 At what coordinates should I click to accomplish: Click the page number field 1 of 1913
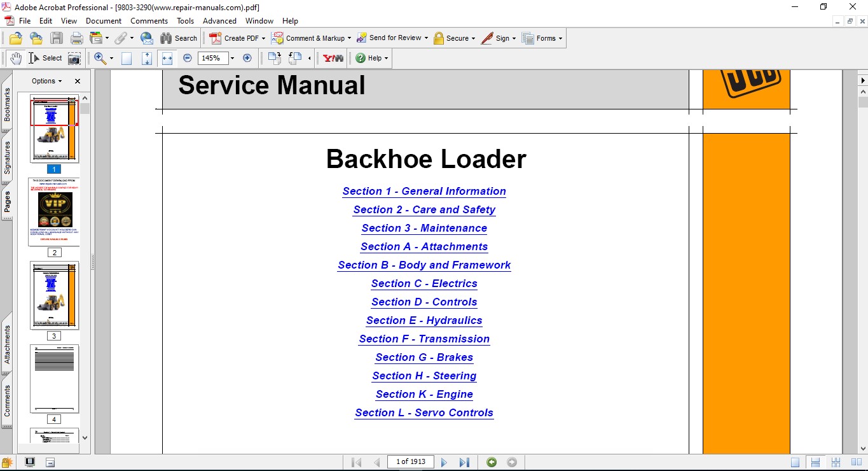coord(411,462)
